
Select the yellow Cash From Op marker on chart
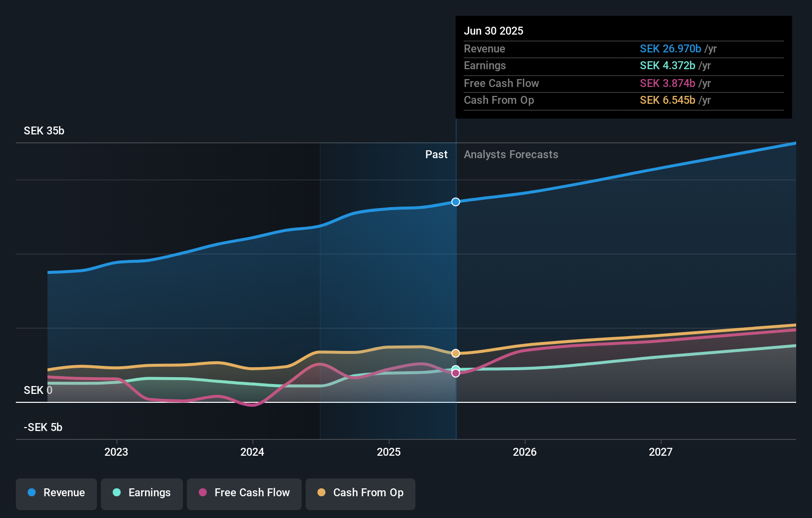click(455, 353)
